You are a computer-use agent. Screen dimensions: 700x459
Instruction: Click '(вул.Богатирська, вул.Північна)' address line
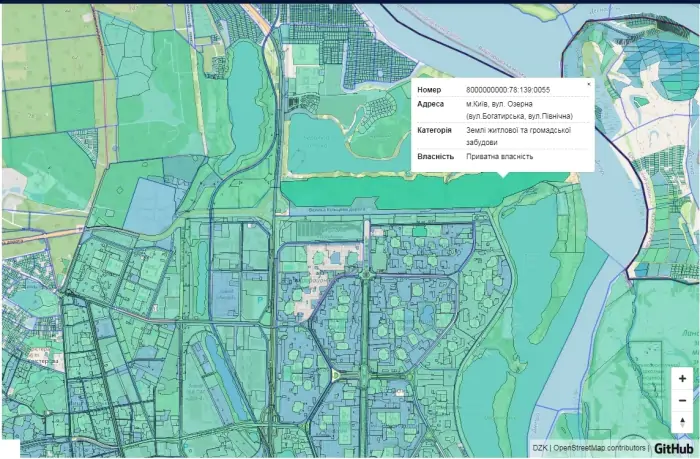coord(519,116)
